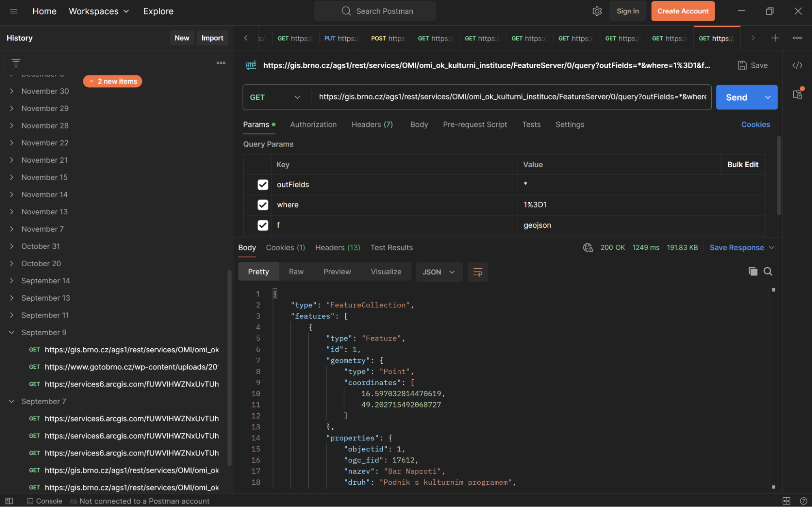Click Create Account button
Screen dimensions: 812x507
(x=683, y=11)
